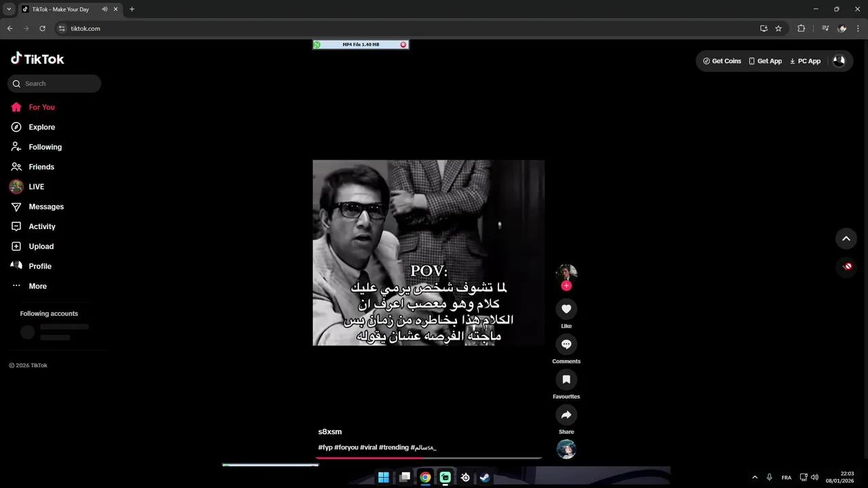
Task: Mute the TikTok tab audio
Action: pos(104,9)
